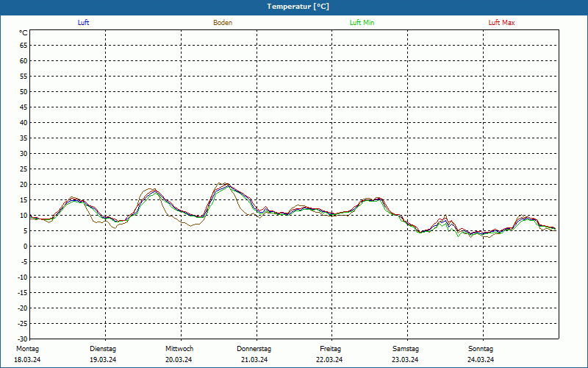588x368 pixels.
Task: Click the 18.03.24 date label
Action: pyautogui.click(x=27, y=360)
